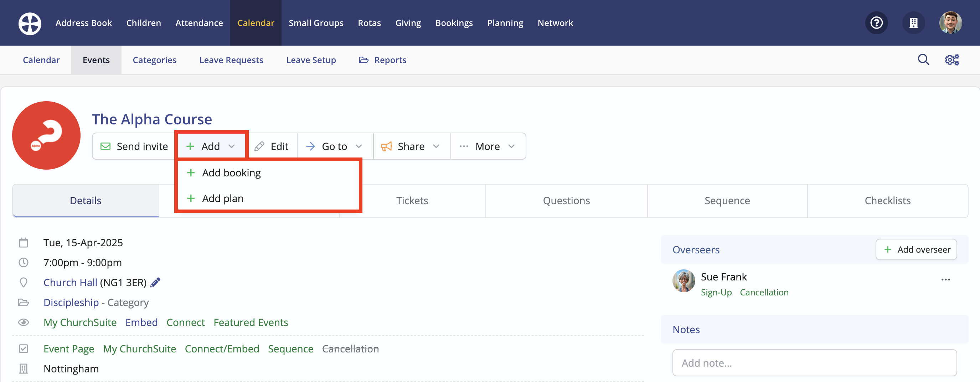Click the location pin icon
Screen dimensions: 980x382
tap(24, 282)
